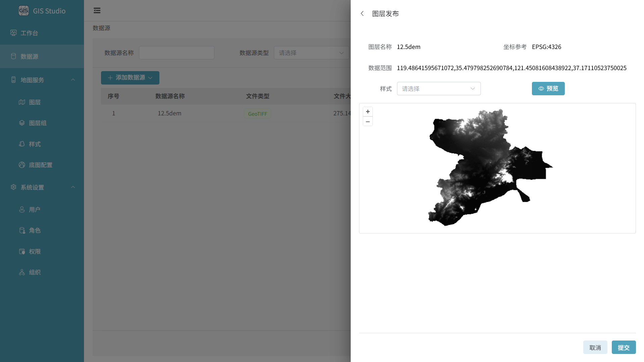The width and height of the screenshot is (644, 362).
Task: Open 用户 submenu item
Action: coord(42,209)
